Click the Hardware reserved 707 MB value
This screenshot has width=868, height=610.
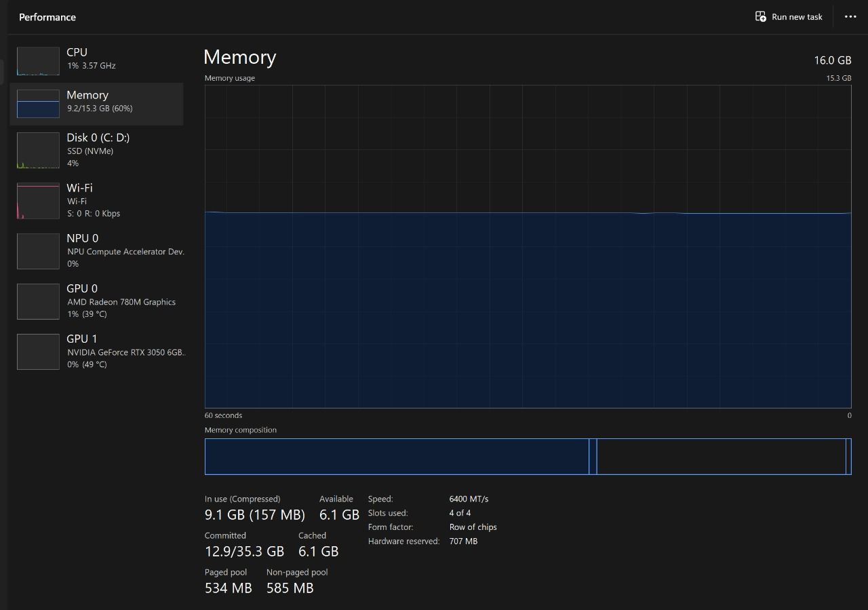click(463, 541)
